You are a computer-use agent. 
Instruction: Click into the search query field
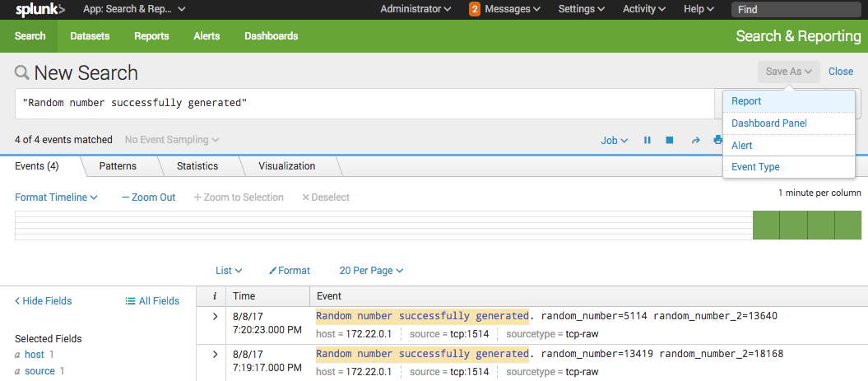pyautogui.click(x=362, y=104)
